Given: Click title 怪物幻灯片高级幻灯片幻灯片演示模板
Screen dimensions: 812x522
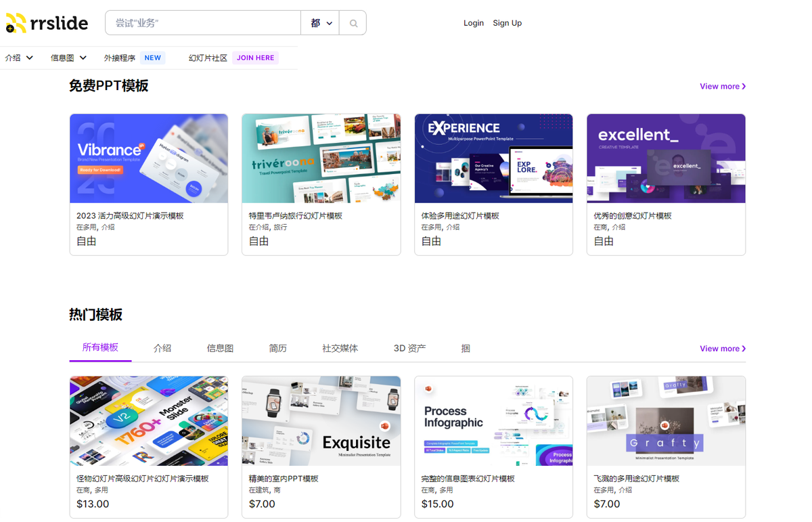Looking at the screenshot, I should point(143,479).
